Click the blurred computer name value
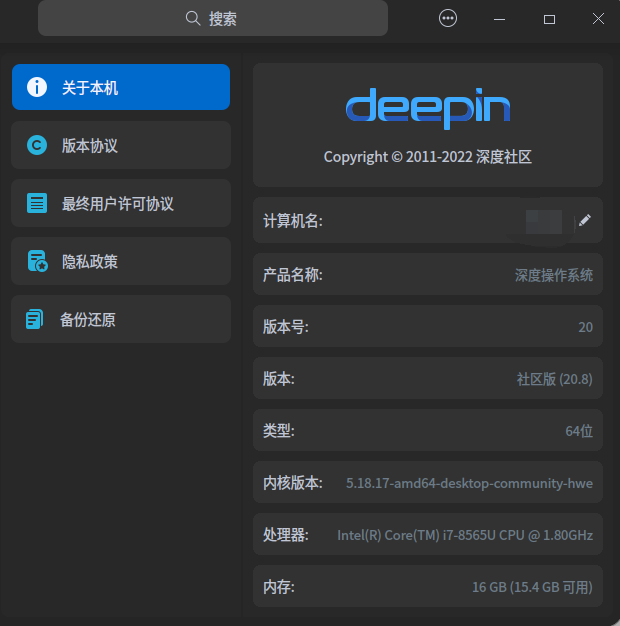Image resolution: width=620 pixels, height=626 pixels. pos(544,222)
